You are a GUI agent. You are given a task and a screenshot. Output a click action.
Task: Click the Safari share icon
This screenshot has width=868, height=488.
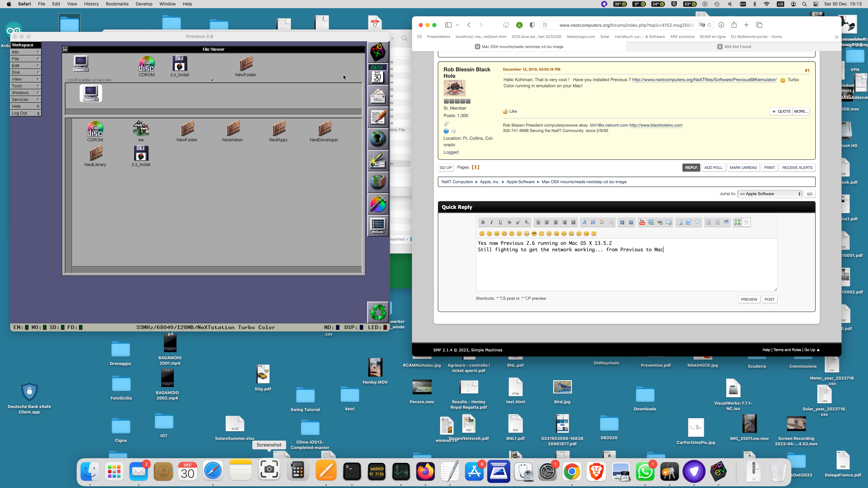coord(734,25)
